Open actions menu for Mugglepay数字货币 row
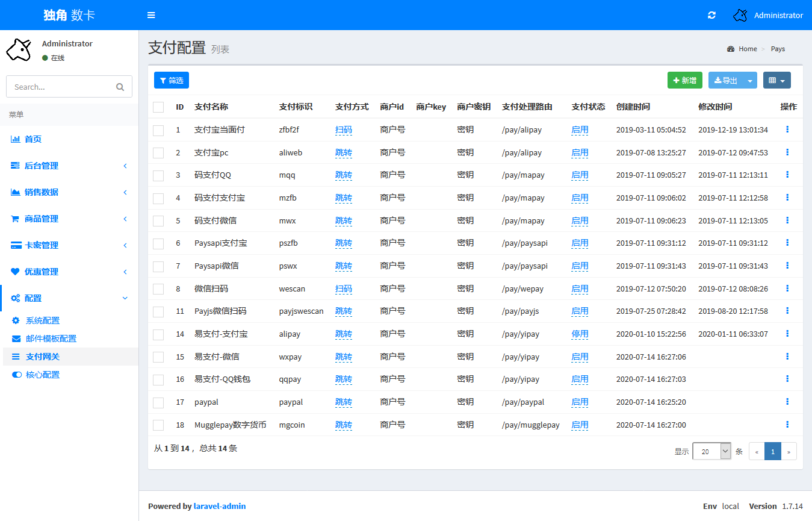This screenshot has width=812, height=521. (787, 425)
